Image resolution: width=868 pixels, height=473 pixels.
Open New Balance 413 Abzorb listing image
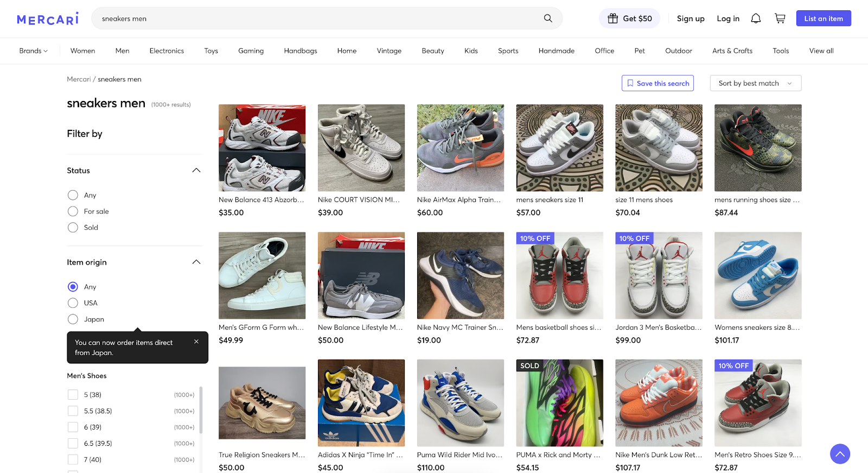coord(262,148)
